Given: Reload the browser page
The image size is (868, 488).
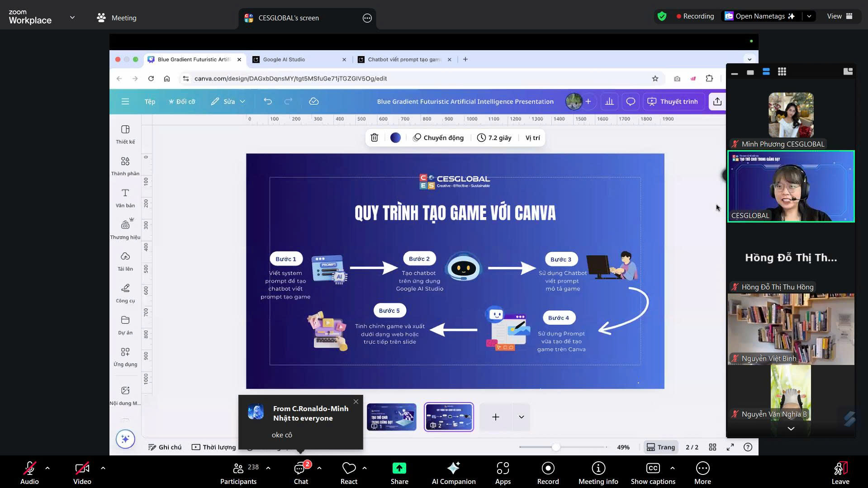Looking at the screenshot, I should pos(151,78).
